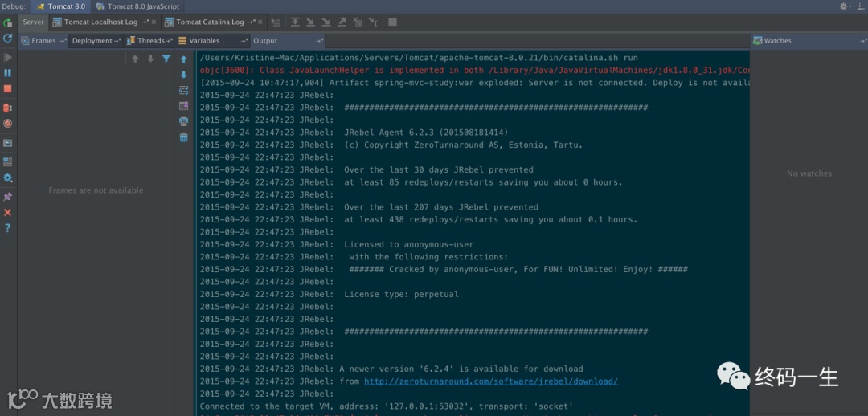
Task: Toggle the Pin Tab pushpin icon
Action: [x=8, y=197]
